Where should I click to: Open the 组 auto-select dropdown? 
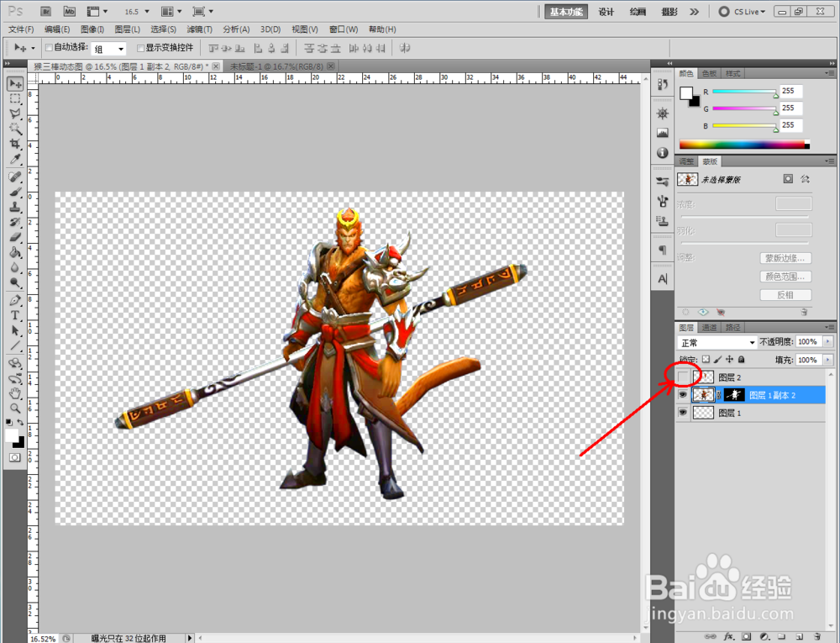coord(108,49)
